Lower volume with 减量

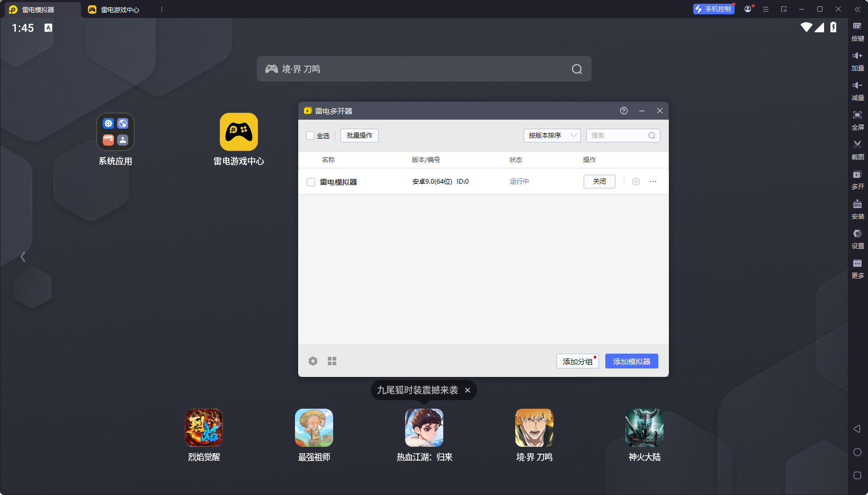(x=857, y=91)
